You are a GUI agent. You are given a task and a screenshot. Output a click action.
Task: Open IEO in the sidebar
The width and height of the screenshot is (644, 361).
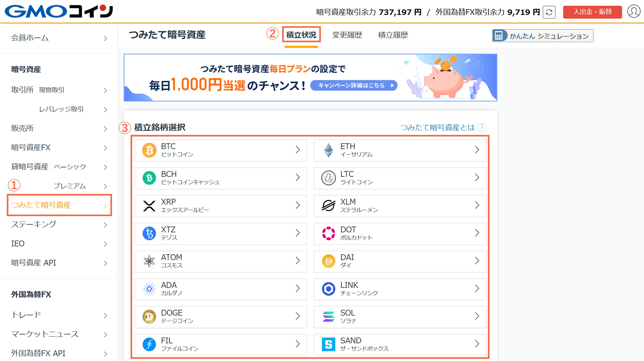tap(59, 244)
